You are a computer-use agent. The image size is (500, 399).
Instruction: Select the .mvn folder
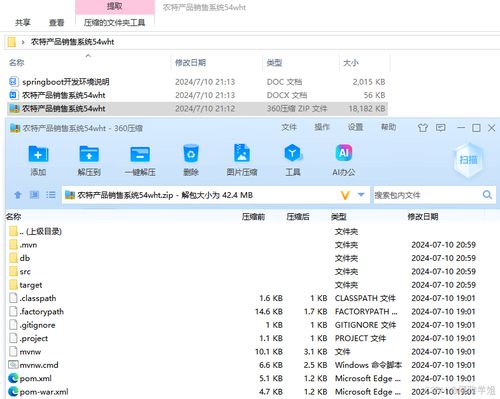pos(28,245)
